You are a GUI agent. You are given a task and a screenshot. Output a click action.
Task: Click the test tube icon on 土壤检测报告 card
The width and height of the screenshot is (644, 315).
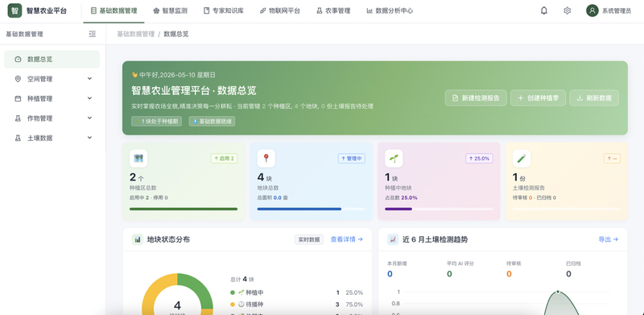point(522,159)
